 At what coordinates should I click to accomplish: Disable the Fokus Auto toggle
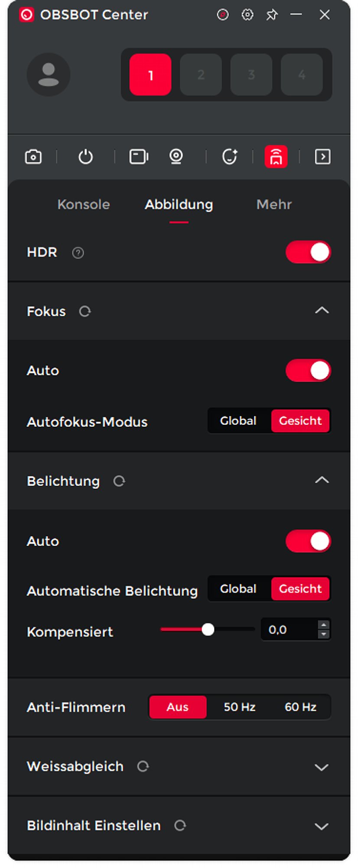pyautogui.click(x=308, y=371)
